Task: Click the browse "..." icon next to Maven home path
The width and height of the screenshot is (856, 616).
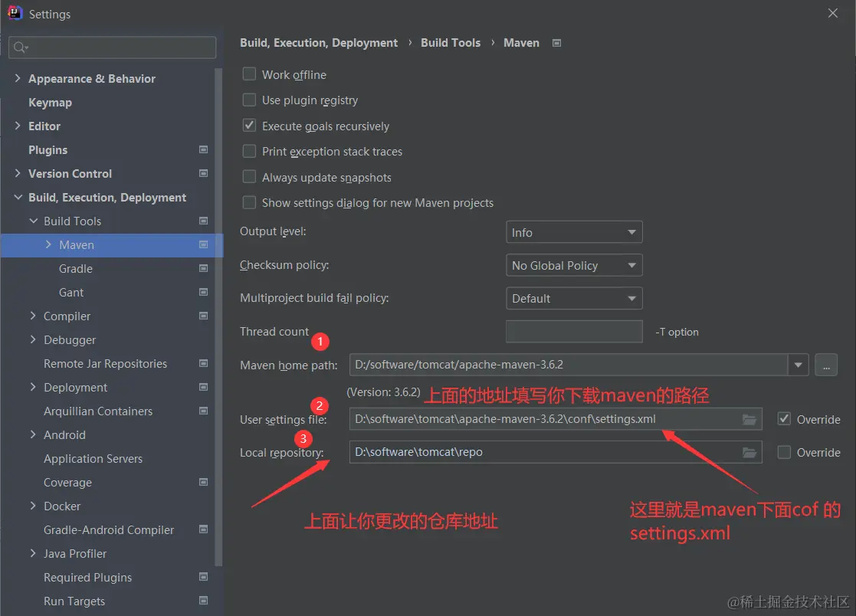Action: pyautogui.click(x=825, y=365)
